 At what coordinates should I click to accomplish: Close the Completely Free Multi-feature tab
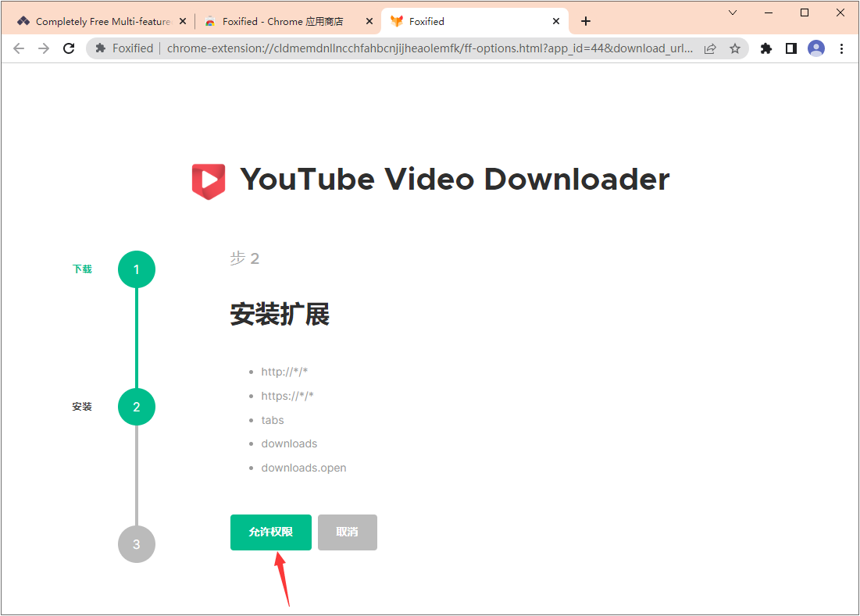tap(183, 21)
